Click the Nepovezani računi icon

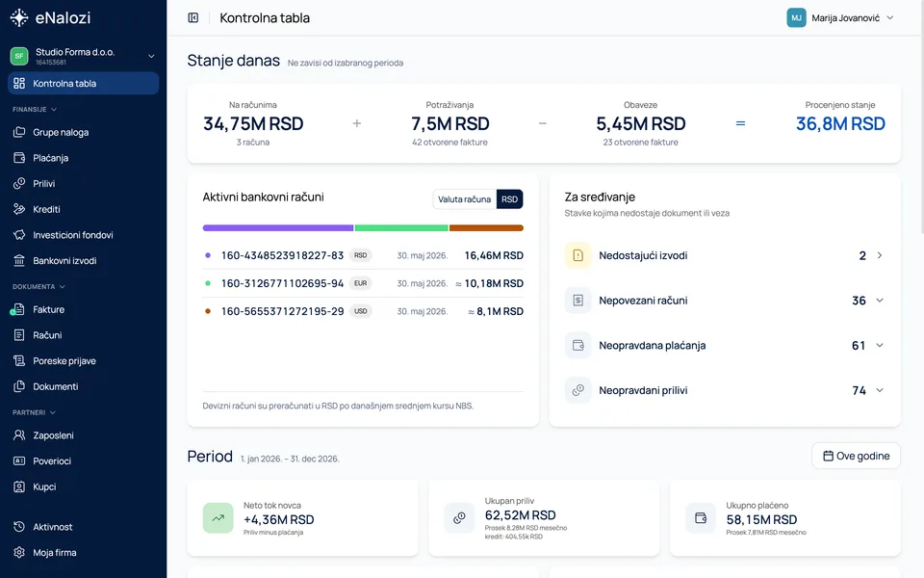pos(578,301)
